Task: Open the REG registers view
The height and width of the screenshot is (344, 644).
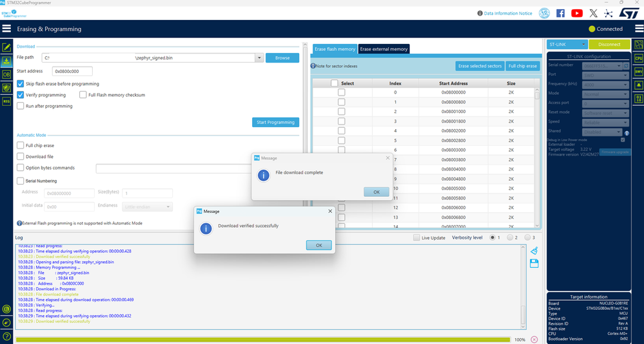Action: click(6, 101)
